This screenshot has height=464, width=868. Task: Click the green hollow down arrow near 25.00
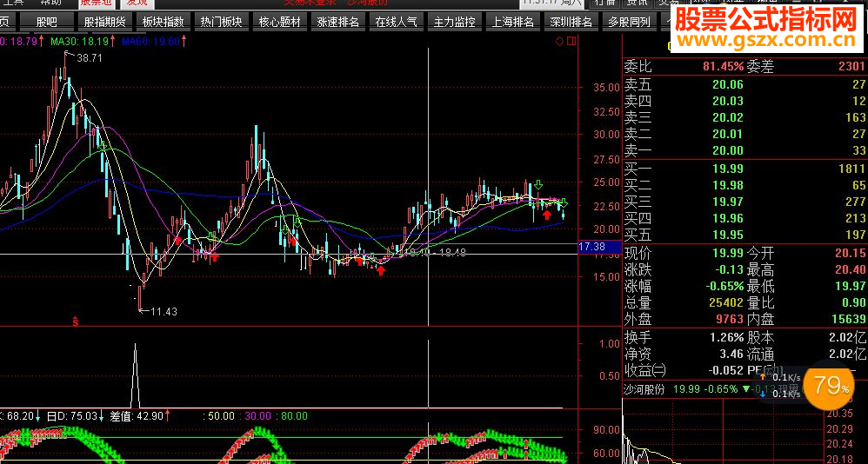click(538, 185)
